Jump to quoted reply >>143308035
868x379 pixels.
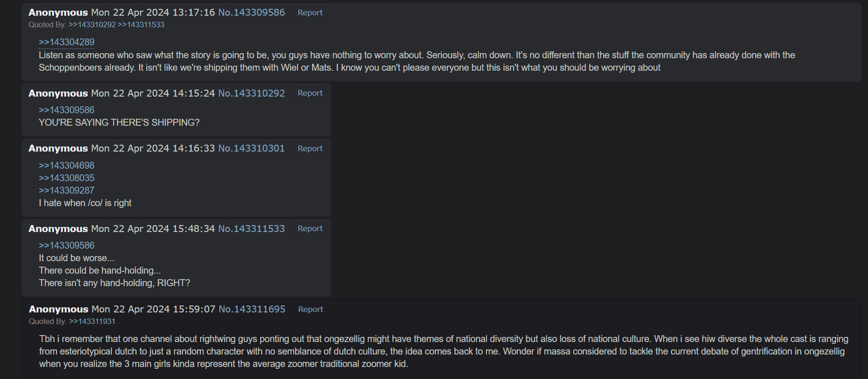[x=67, y=178]
